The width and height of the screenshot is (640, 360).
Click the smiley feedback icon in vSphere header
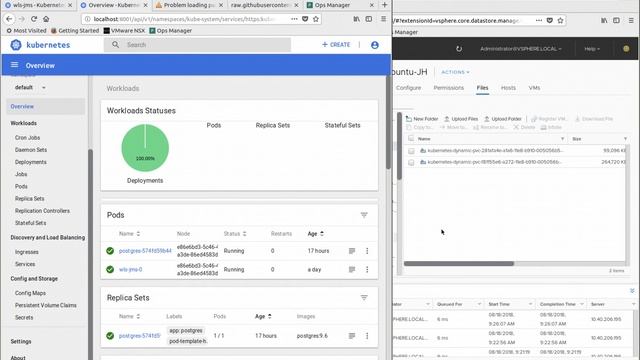(x=626, y=49)
